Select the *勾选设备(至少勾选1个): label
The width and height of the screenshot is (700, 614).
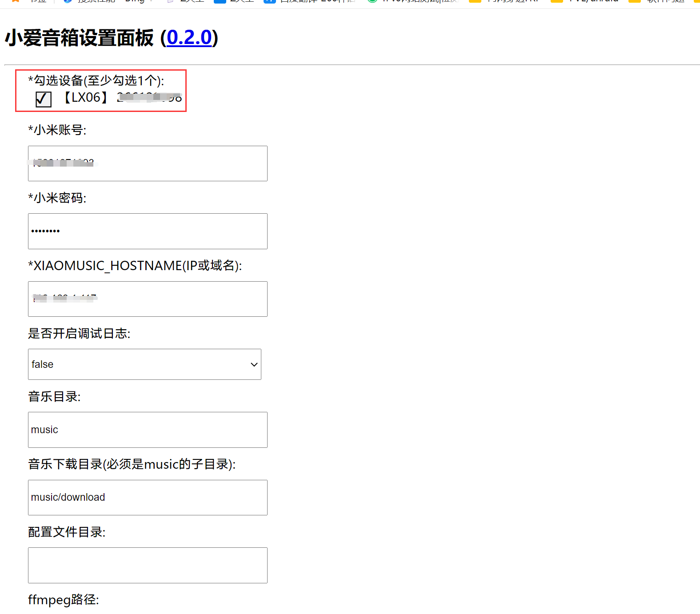pyautogui.click(x=96, y=80)
